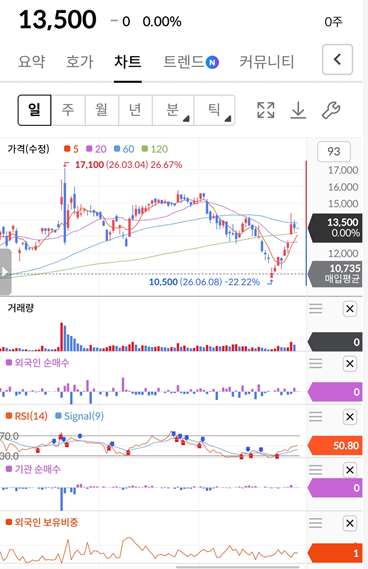
Task: Click the 0주 holdings text
Action: pos(333,22)
